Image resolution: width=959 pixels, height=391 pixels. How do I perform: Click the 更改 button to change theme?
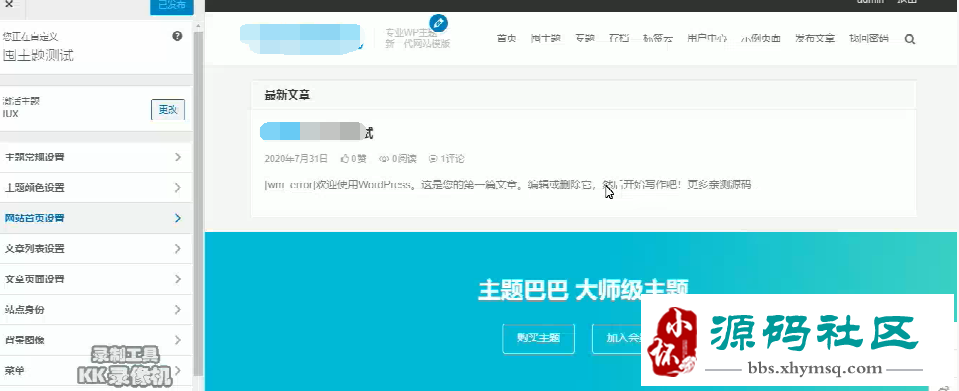tap(168, 110)
